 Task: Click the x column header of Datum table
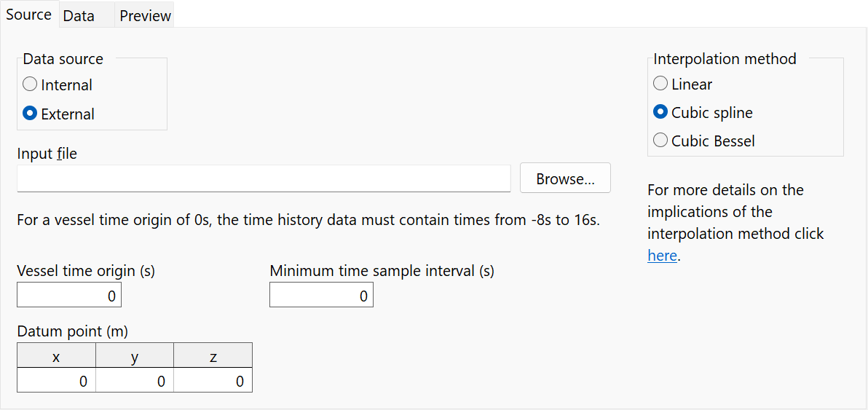(56, 357)
